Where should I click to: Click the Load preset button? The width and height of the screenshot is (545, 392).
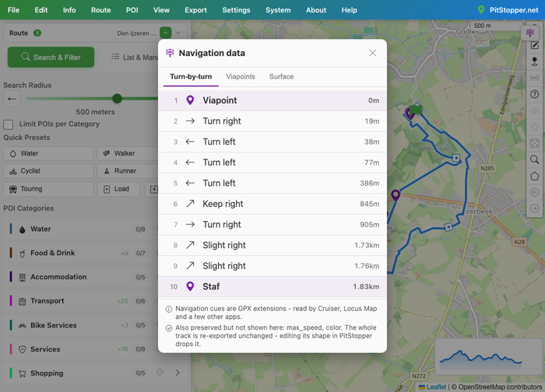tap(118, 189)
